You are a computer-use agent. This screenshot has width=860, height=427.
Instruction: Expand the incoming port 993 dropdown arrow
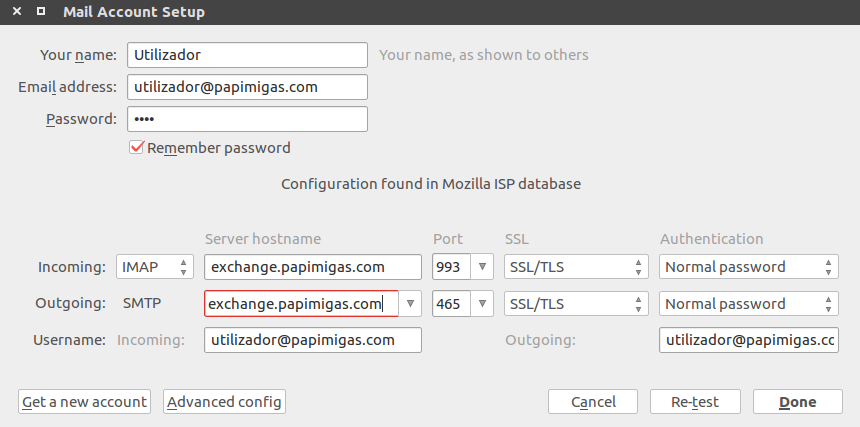tap(483, 267)
